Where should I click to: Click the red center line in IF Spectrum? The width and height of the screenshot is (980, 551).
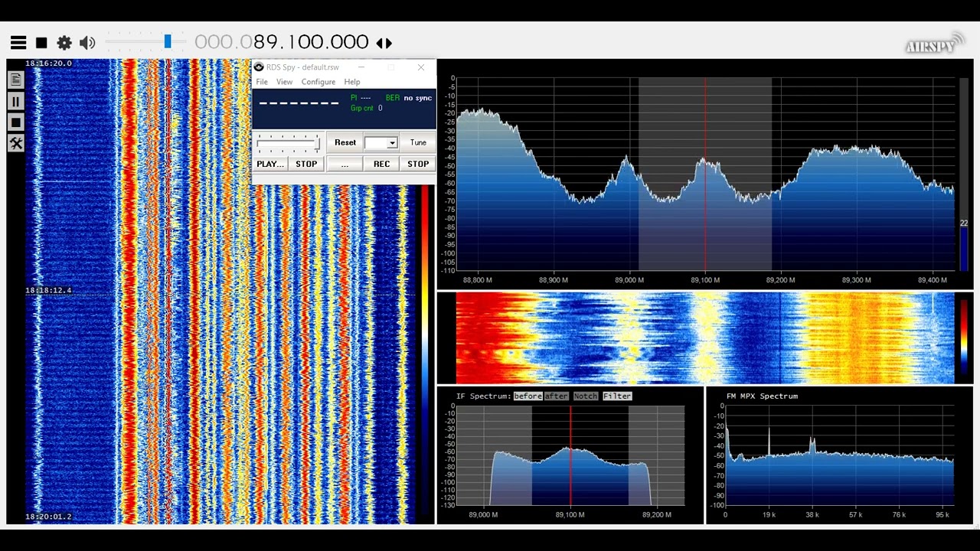pyautogui.click(x=570, y=455)
